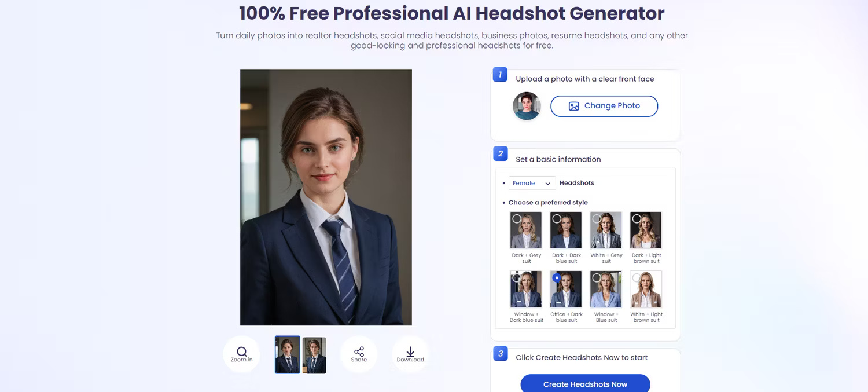Open the Female gender dropdown
The width and height of the screenshot is (868, 392).
(531, 183)
